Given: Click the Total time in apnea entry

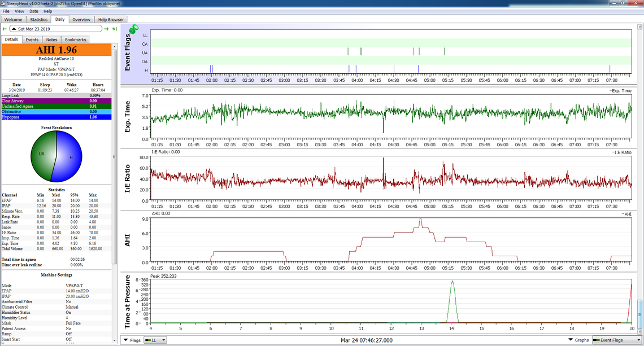Looking at the screenshot, I should [56, 260].
